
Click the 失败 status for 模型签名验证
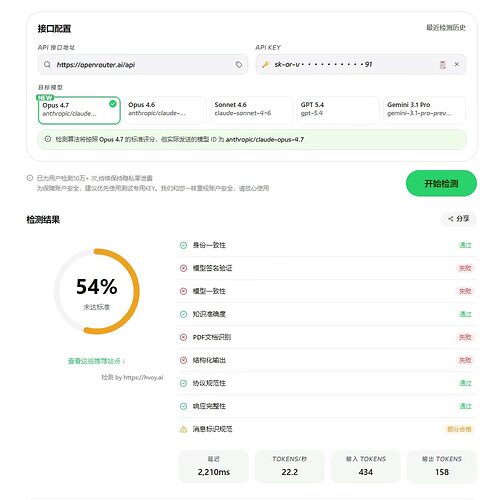coord(465,268)
